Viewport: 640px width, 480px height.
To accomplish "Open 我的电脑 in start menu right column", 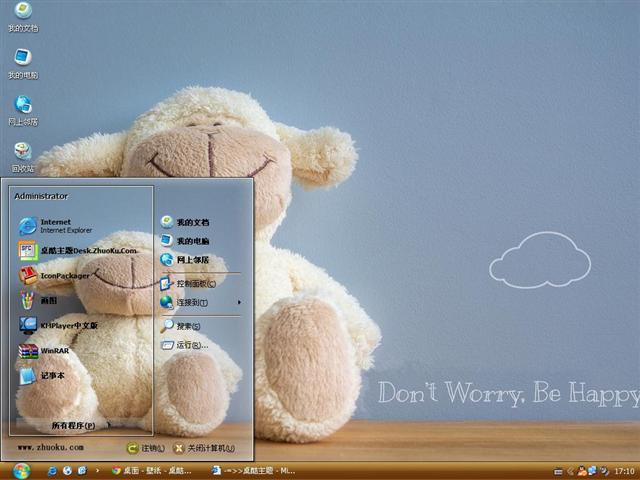I will click(185, 241).
